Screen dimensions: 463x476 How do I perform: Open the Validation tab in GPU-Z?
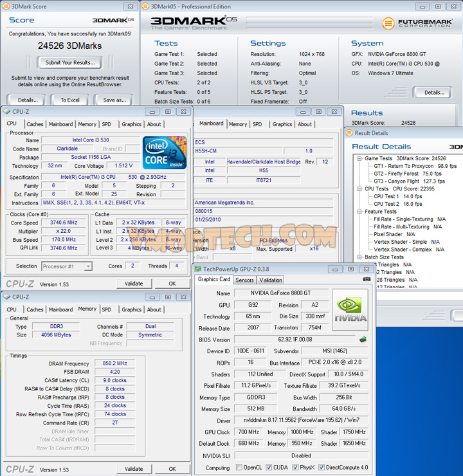click(271, 280)
